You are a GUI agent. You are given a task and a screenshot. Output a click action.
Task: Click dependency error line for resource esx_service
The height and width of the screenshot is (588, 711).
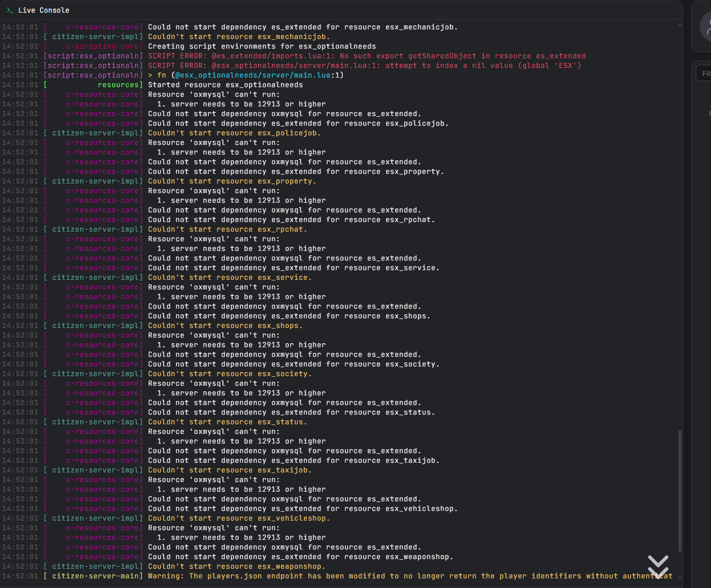(x=294, y=268)
